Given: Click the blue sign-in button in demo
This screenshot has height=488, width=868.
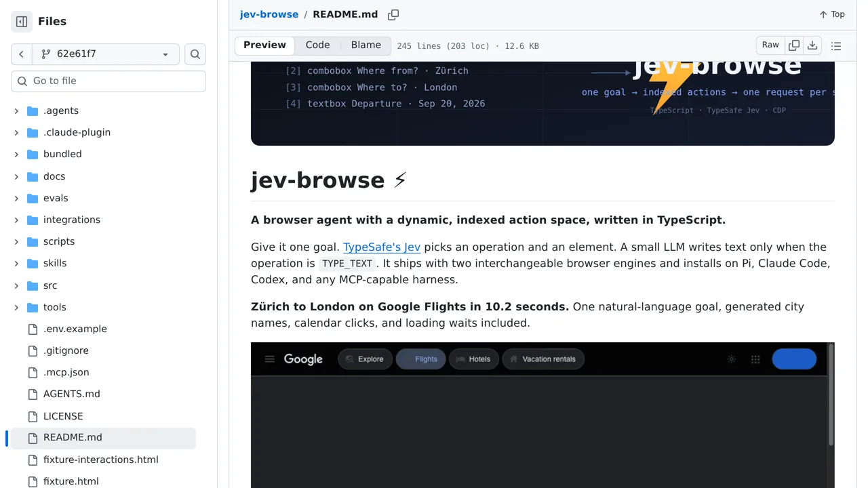Looking at the screenshot, I should [x=794, y=359].
